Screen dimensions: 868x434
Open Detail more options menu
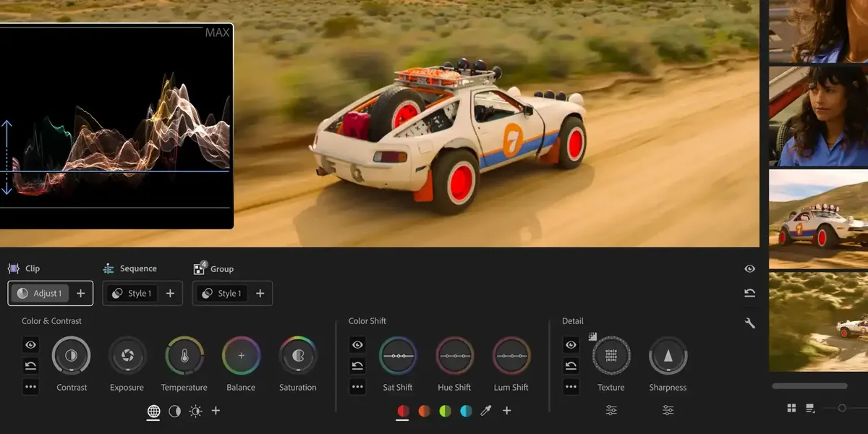point(571,387)
